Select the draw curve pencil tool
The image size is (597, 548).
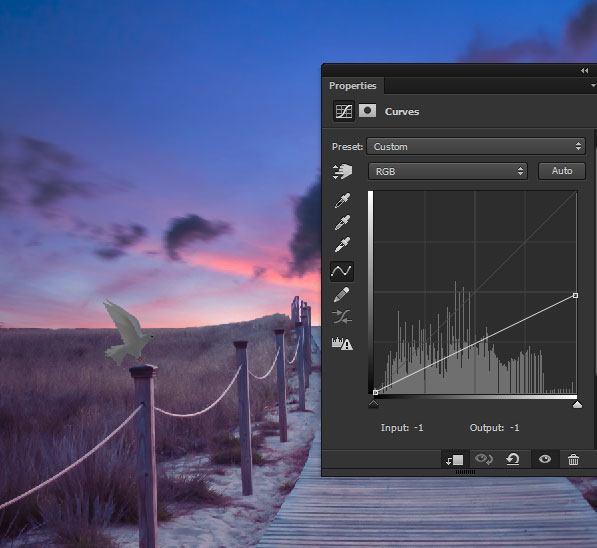click(342, 294)
